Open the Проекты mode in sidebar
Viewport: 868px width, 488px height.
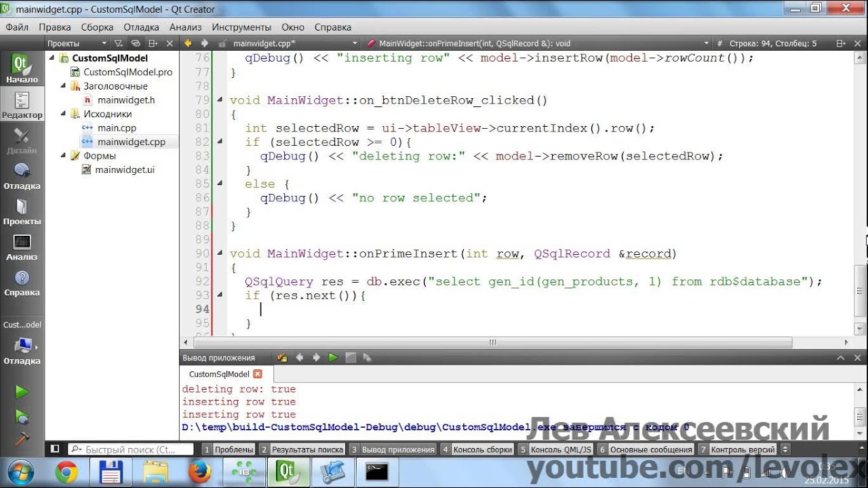[22, 211]
